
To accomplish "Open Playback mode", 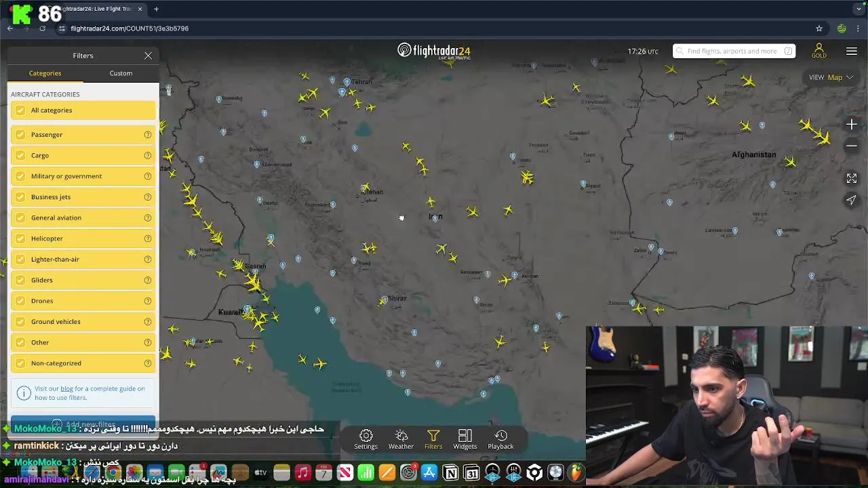I will pos(500,439).
